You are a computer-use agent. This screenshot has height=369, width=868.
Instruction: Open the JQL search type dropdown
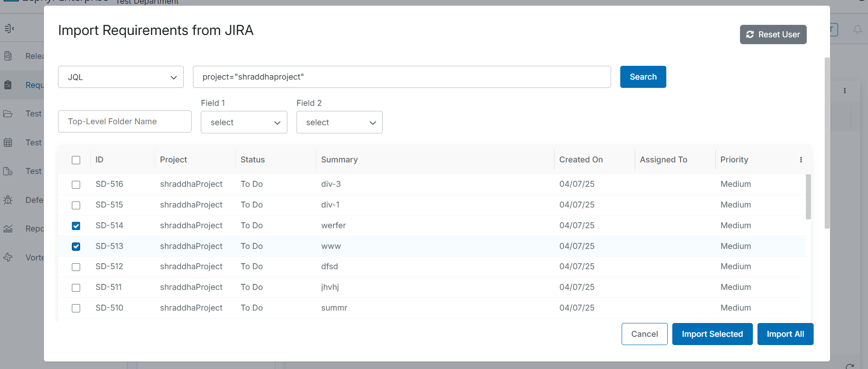(121, 77)
